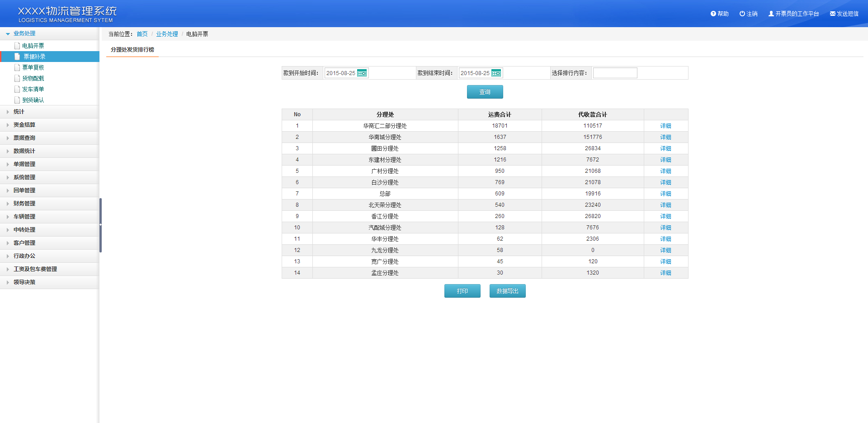Collapse the 业务处理 sidebar section

click(49, 33)
